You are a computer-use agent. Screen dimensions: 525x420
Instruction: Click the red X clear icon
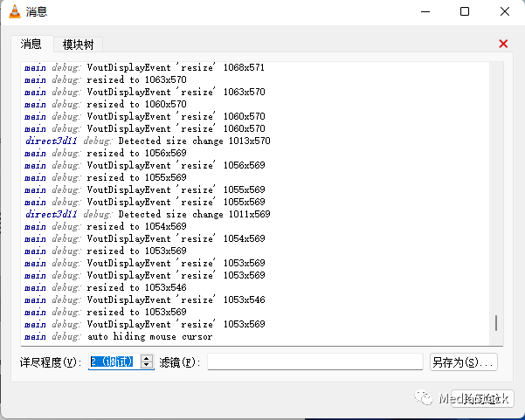tap(503, 44)
